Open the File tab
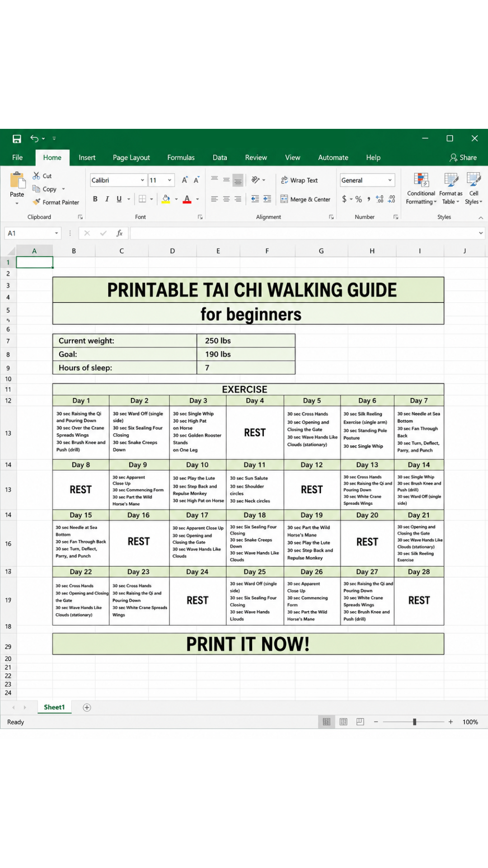This screenshot has height=868, width=488. click(x=18, y=157)
